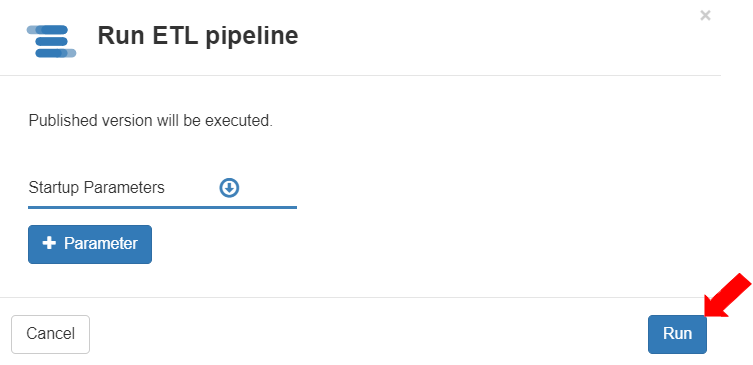Add a new startup Parameter
Screen dimensions: 753x365
[90, 244]
